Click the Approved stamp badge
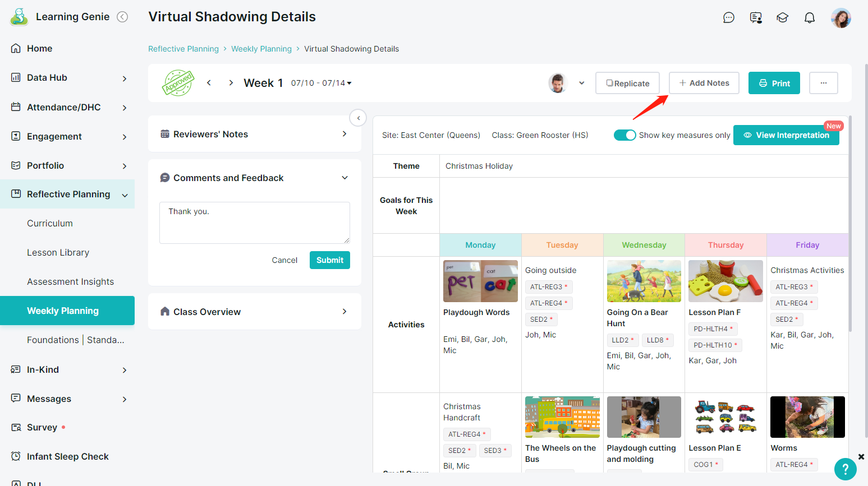This screenshot has width=868, height=486. pos(178,83)
